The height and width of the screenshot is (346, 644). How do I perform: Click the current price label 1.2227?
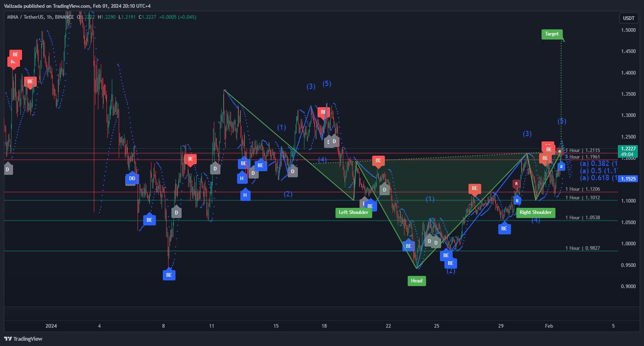click(628, 151)
